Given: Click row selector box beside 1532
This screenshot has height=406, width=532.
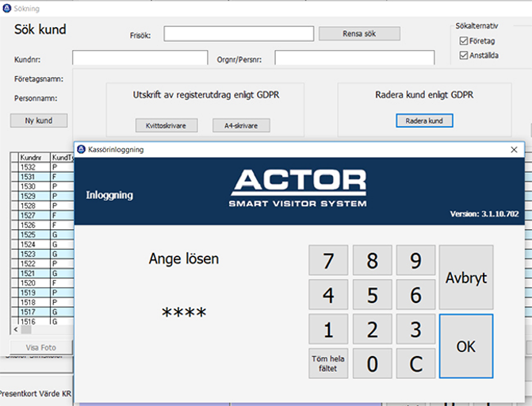Looking at the screenshot, I should click(x=14, y=167).
